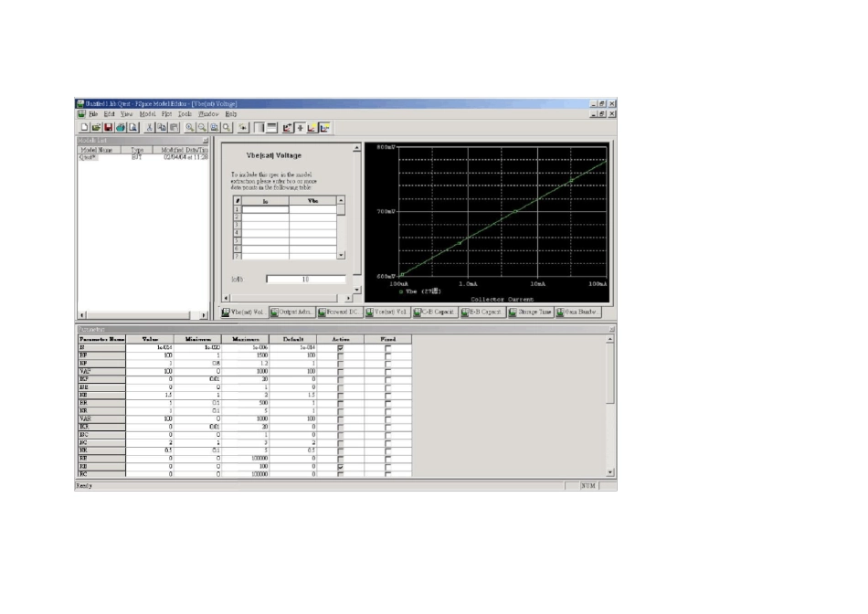Image resolution: width=868 pixels, height=614 pixels.
Task: Uncheck Active for the RB parameter
Action: [341, 467]
